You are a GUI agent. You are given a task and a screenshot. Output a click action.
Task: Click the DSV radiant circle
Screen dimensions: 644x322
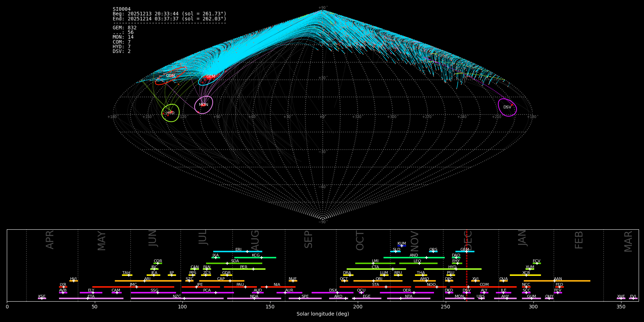pyautogui.click(x=507, y=107)
